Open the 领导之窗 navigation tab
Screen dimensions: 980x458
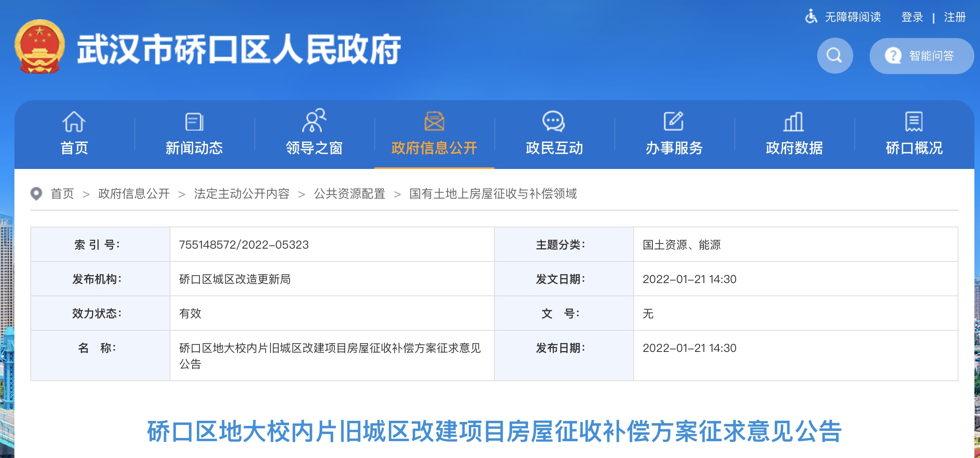tap(314, 135)
